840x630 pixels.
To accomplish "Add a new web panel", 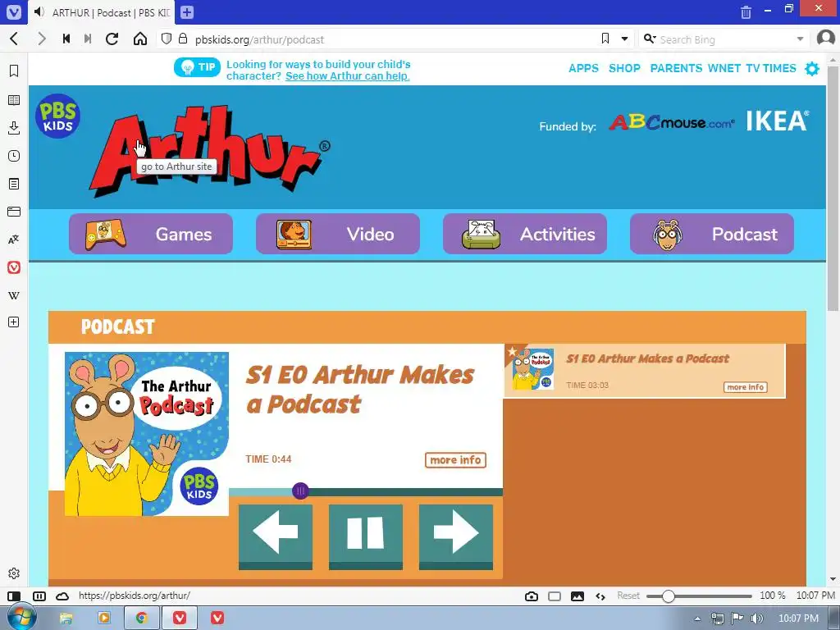I will click(14, 322).
